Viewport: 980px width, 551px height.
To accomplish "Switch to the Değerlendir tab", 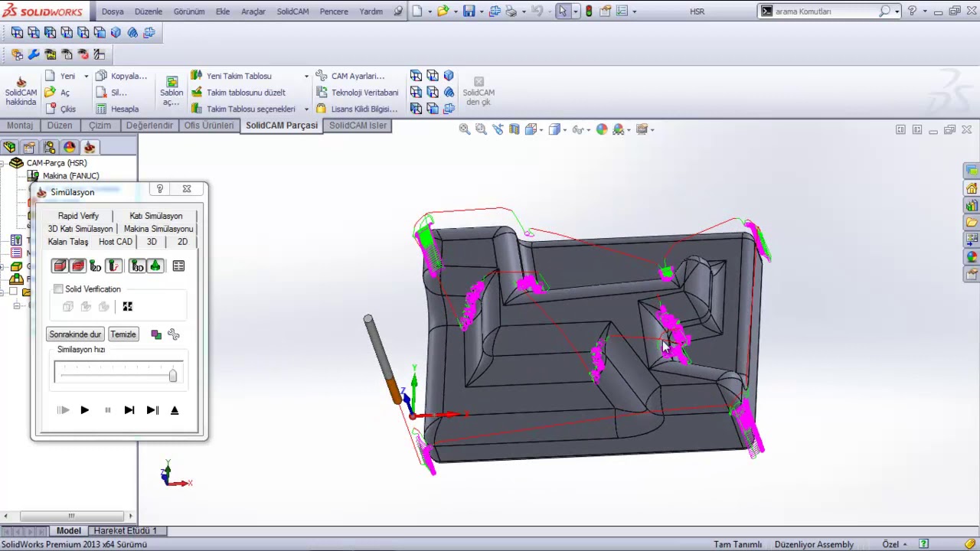I will click(x=149, y=126).
